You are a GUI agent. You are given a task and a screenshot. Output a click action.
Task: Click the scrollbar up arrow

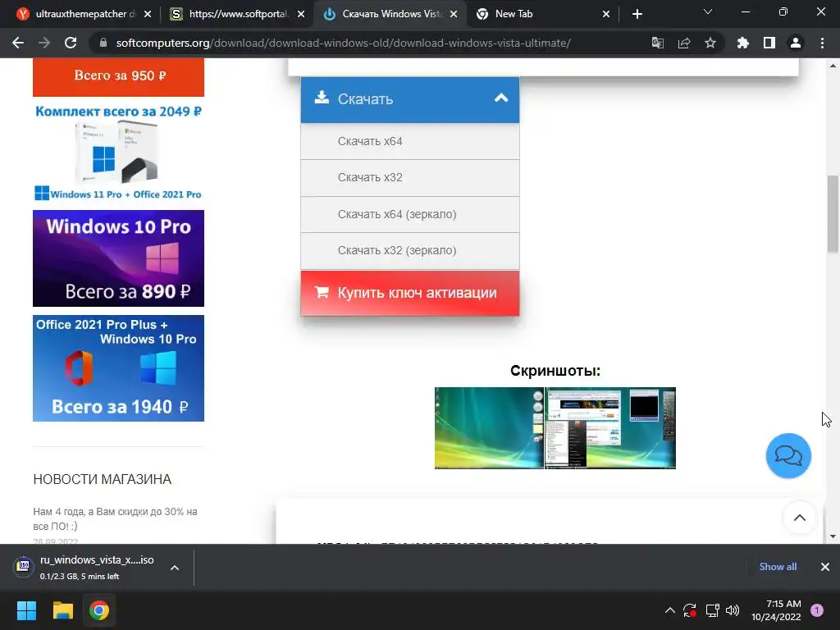833,66
